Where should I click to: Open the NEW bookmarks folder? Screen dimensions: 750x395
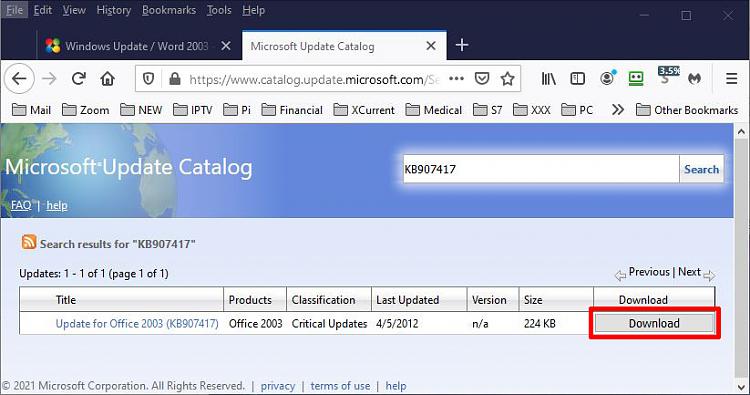click(141, 110)
